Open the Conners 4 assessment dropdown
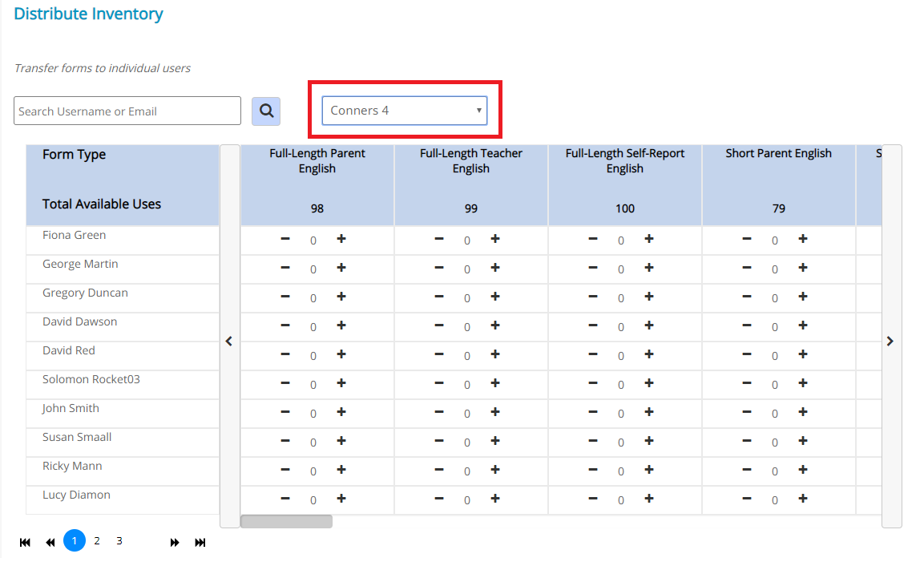The width and height of the screenshot is (924, 566). 404,111
